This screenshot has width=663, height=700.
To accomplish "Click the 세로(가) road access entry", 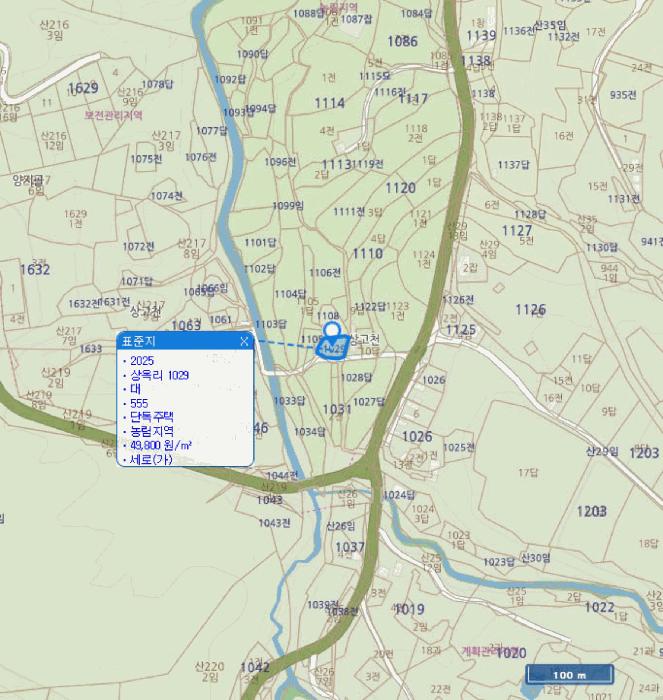I will tap(151, 459).
